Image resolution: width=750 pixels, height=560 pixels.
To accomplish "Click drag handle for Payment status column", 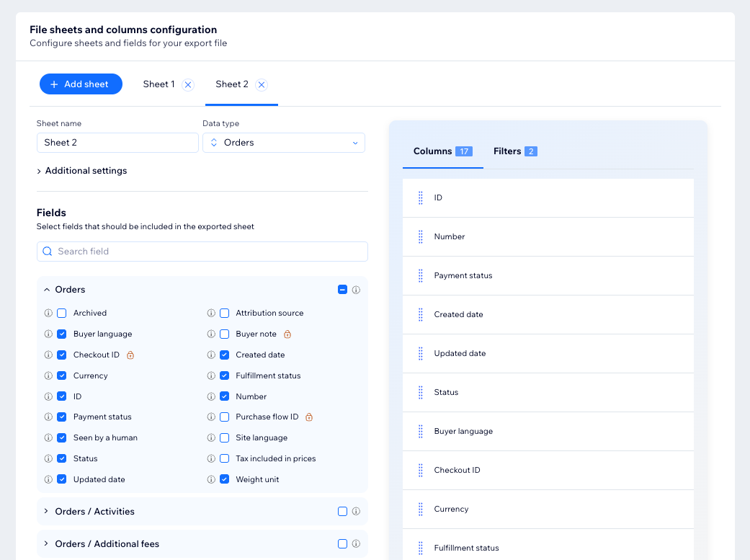I will (421, 276).
